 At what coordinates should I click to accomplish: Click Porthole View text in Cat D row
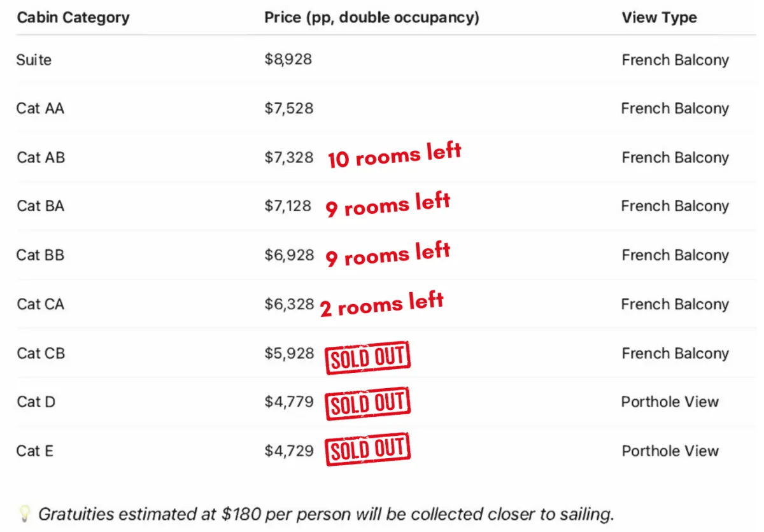pos(670,402)
